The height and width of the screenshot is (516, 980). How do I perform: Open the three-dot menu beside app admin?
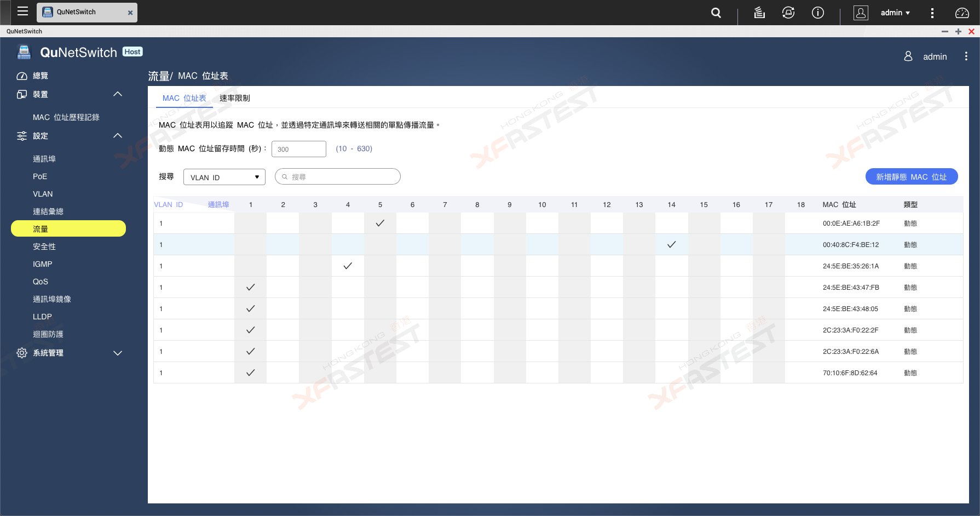click(966, 56)
